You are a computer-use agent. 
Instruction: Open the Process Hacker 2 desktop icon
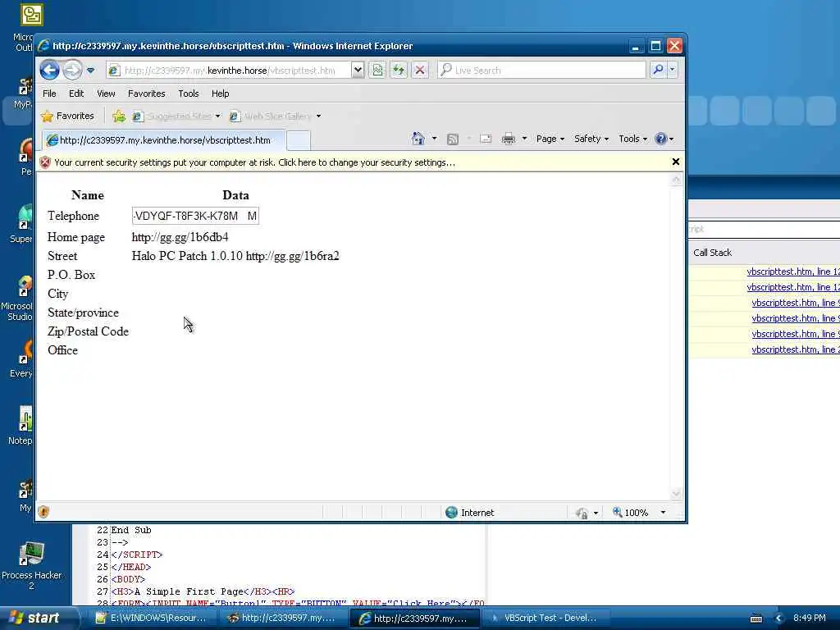(31, 565)
